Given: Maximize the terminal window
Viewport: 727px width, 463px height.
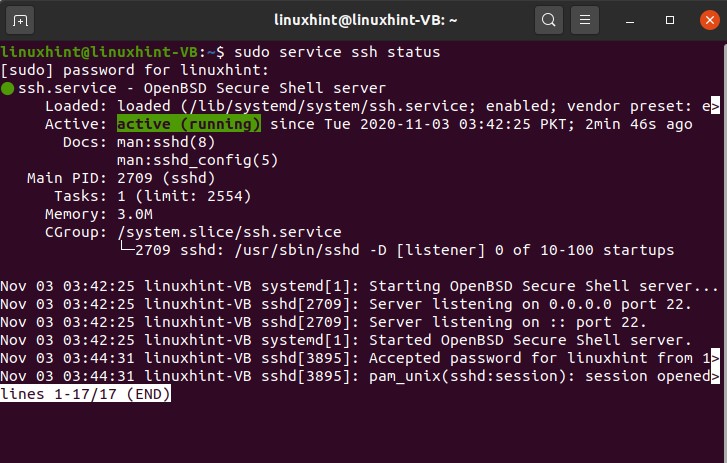Looking at the screenshot, I should (x=667, y=18).
